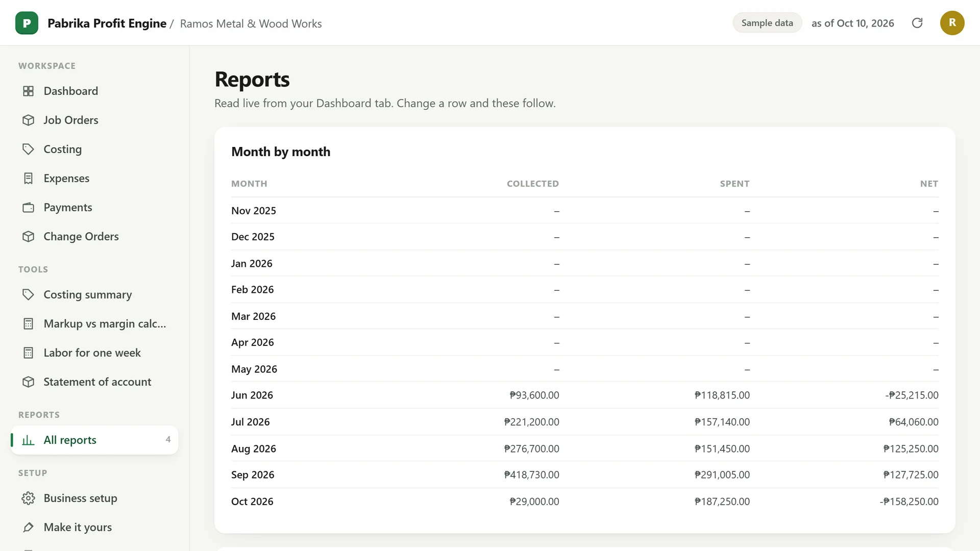Click the All reports count badge 4

point(168,439)
